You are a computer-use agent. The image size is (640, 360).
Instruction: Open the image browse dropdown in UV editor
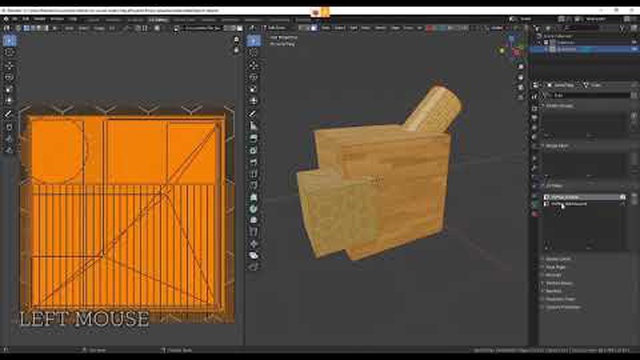[x=177, y=28]
